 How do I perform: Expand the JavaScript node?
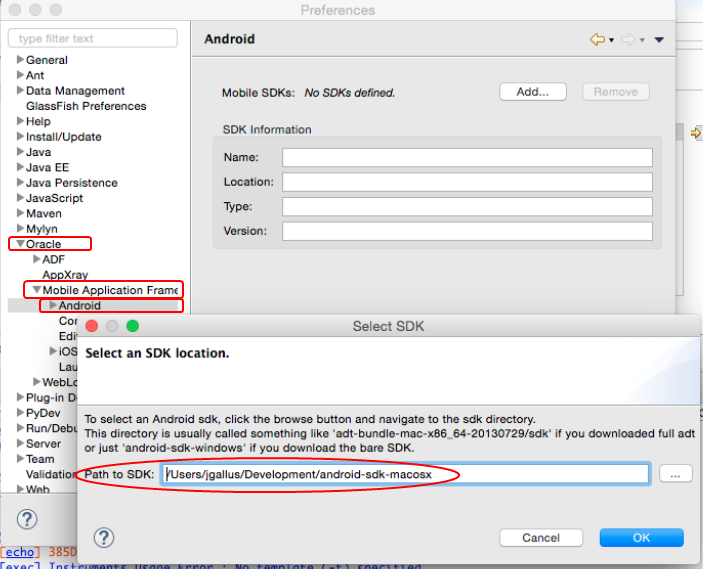point(20,197)
